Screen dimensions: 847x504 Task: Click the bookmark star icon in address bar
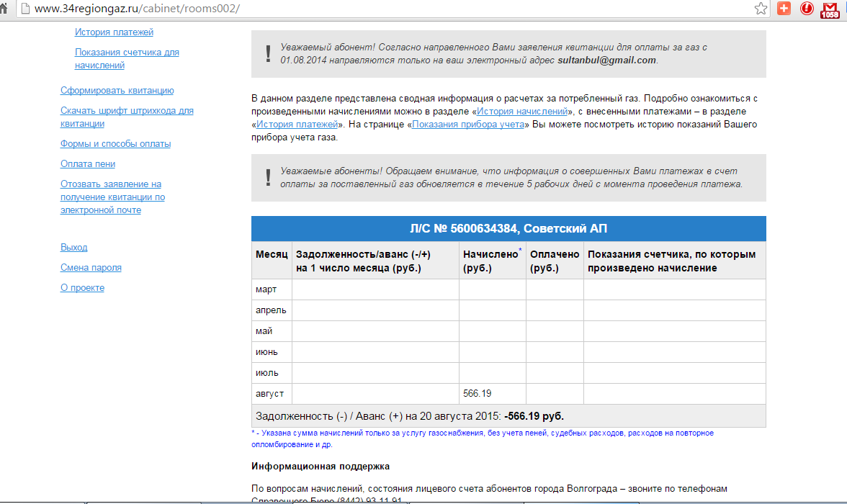click(x=761, y=8)
